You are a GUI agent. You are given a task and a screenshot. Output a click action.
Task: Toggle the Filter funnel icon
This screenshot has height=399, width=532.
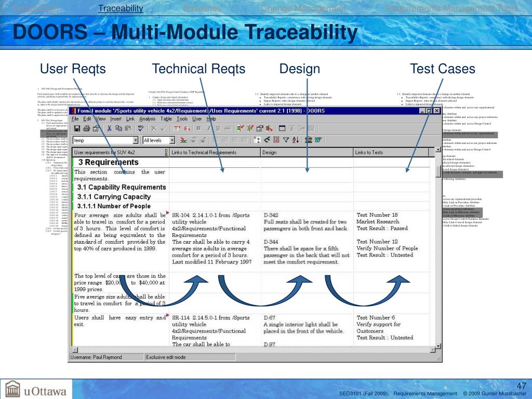(286, 140)
